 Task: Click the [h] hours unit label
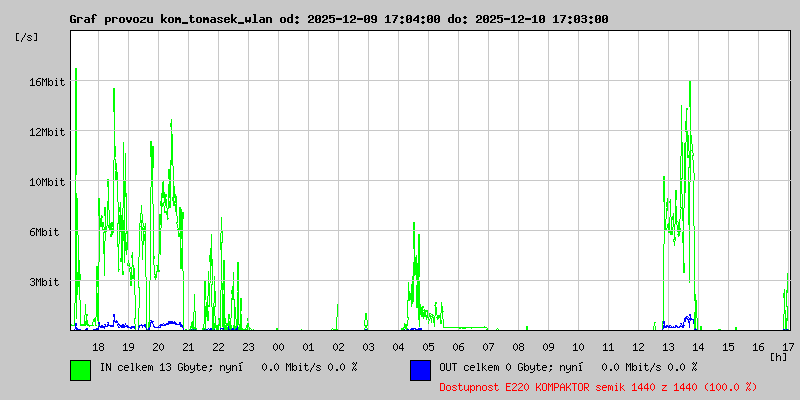(779, 357)
